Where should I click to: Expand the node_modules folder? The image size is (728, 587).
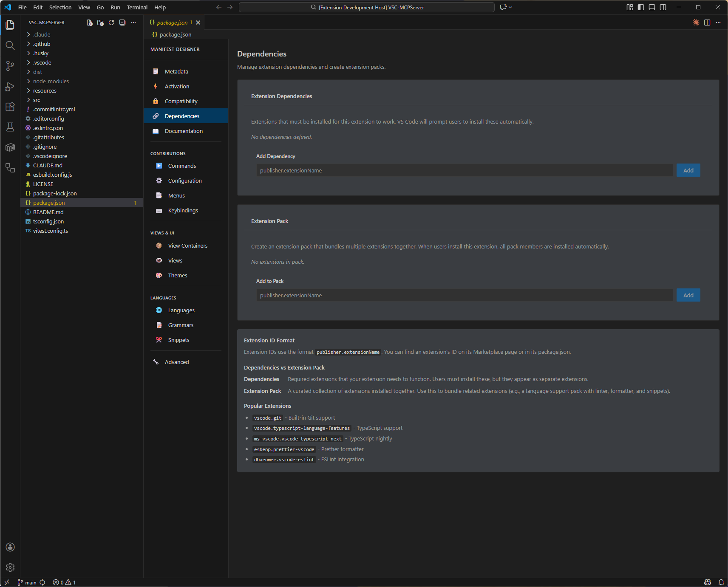click(82, 81)
